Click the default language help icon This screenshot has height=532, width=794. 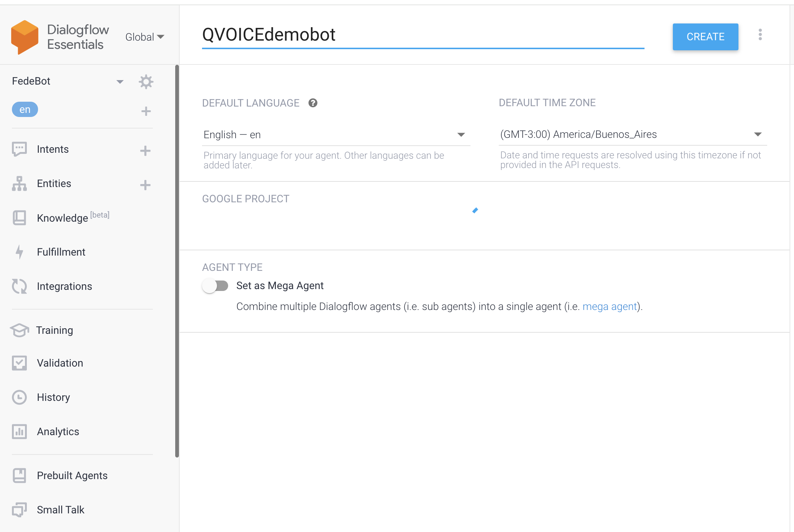[313, 103]
